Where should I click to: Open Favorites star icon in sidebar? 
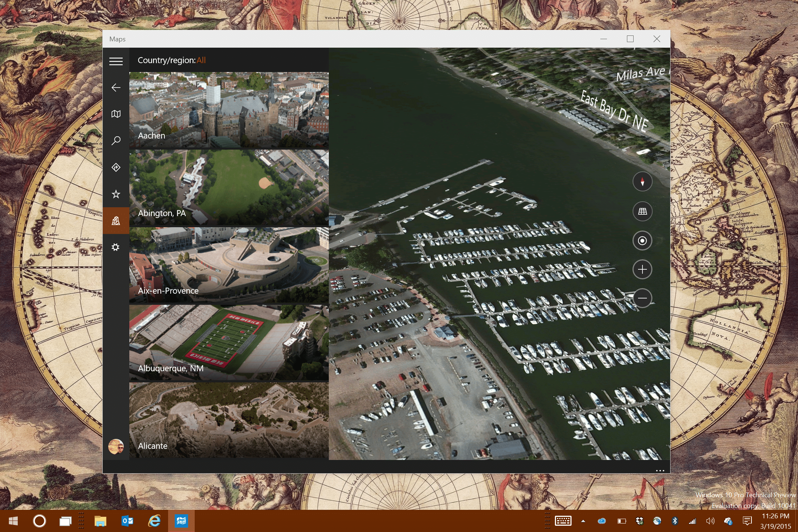coord(116,194)
